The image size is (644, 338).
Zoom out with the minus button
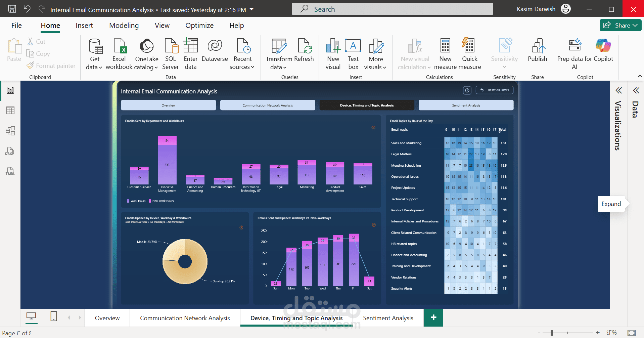point(539,333)
